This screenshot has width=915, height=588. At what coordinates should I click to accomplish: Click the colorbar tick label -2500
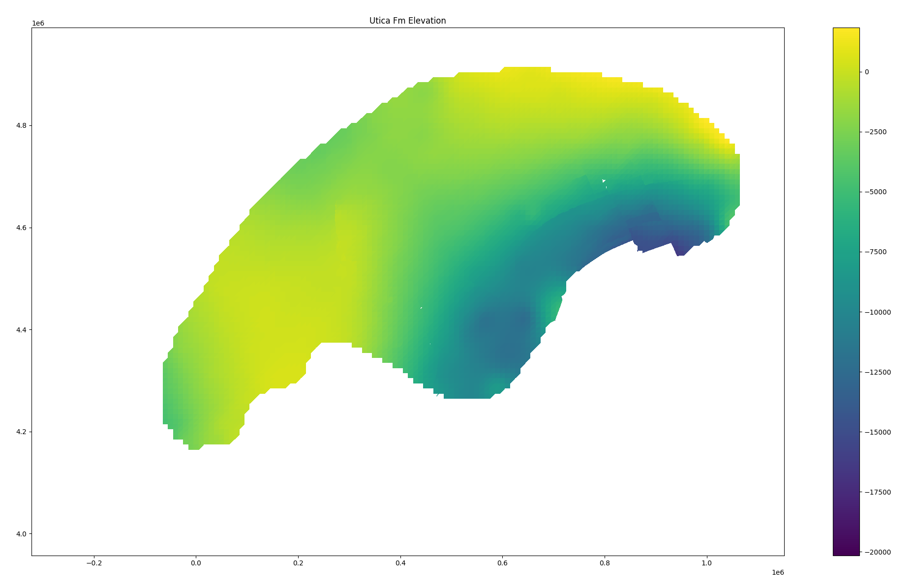click(876, 132)
